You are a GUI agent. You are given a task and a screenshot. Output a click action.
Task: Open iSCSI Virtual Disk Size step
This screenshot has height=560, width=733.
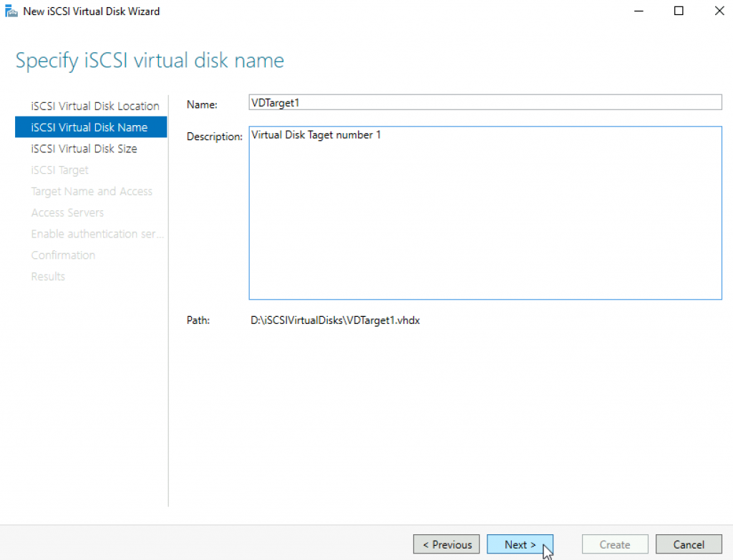(x=84, y=149)
